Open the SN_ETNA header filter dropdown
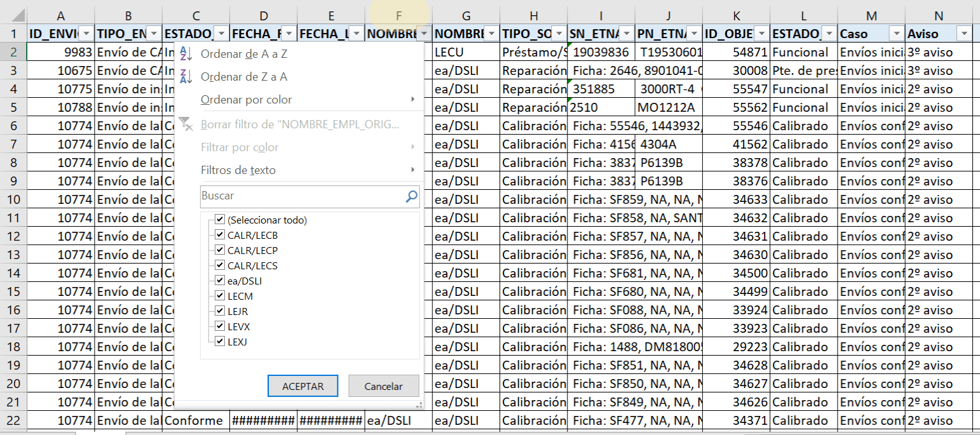Image resolution: width=980 pixels, height=435 pixels. (626, 34)
